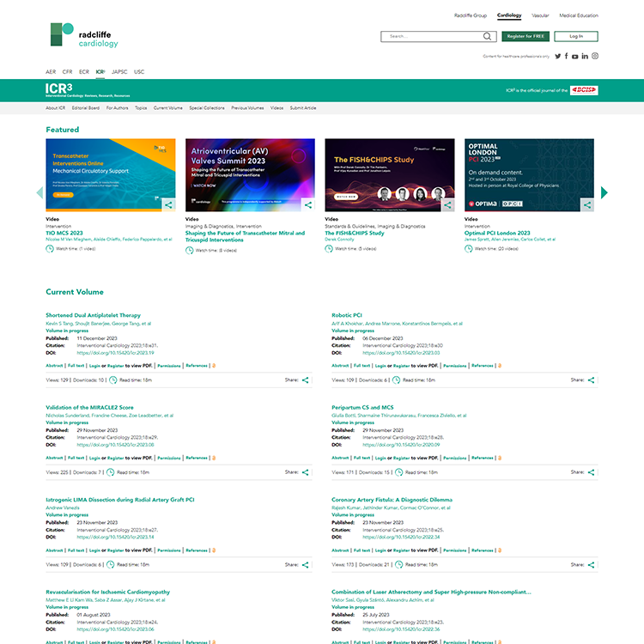Open References for Peripartum CS and MCS
Image resolution: width=644 pixels, height=644 pixels.
coord(483,458)
